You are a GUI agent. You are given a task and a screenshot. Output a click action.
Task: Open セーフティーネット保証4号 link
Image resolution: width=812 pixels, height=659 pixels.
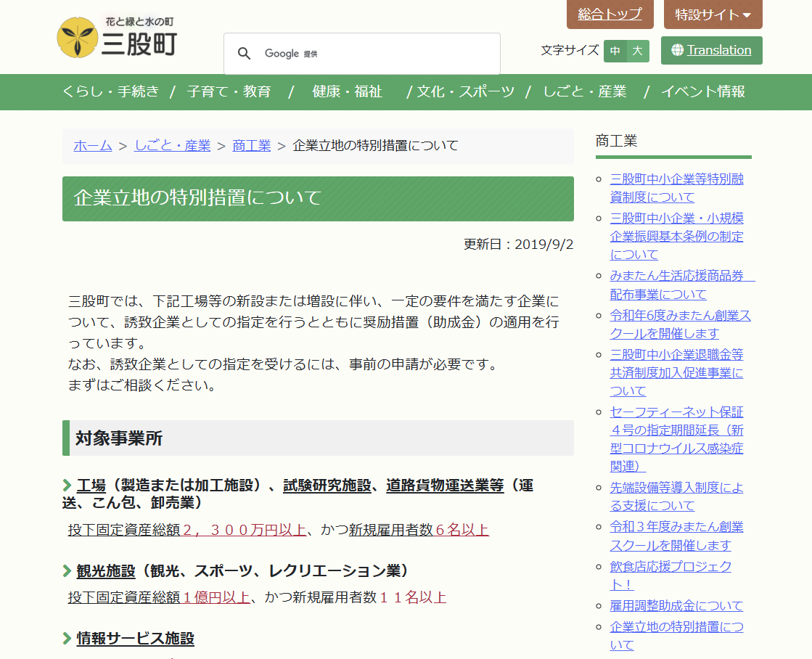677,439
